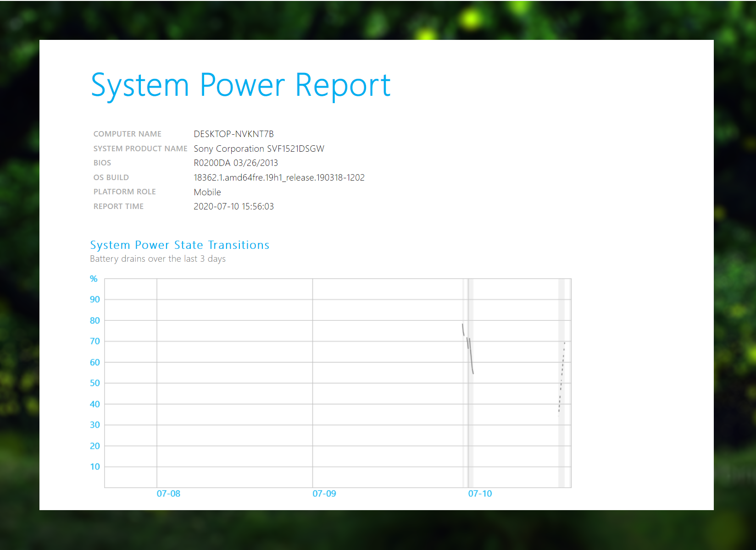Click the COMPUTER NAME label

tap(128, 134)
